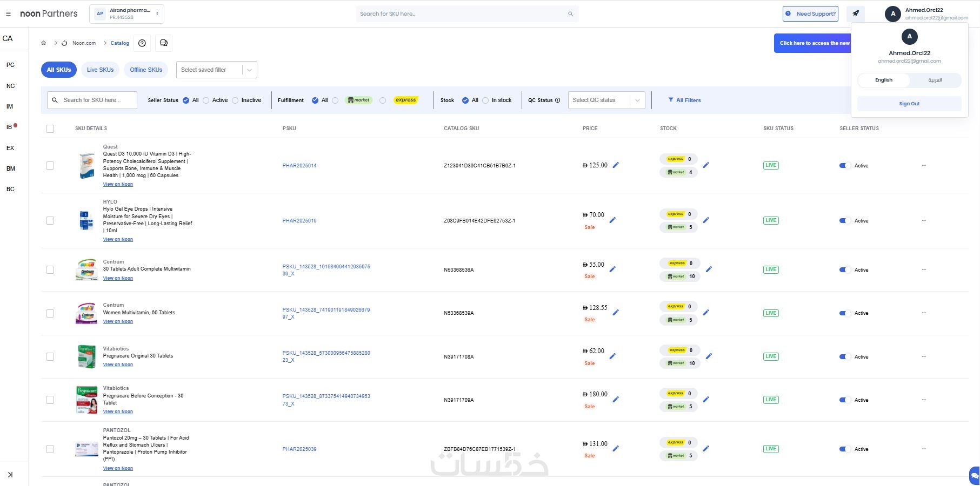Open the help question mark icon
This screenshot has height=486, width=980.
pos(142,43)
